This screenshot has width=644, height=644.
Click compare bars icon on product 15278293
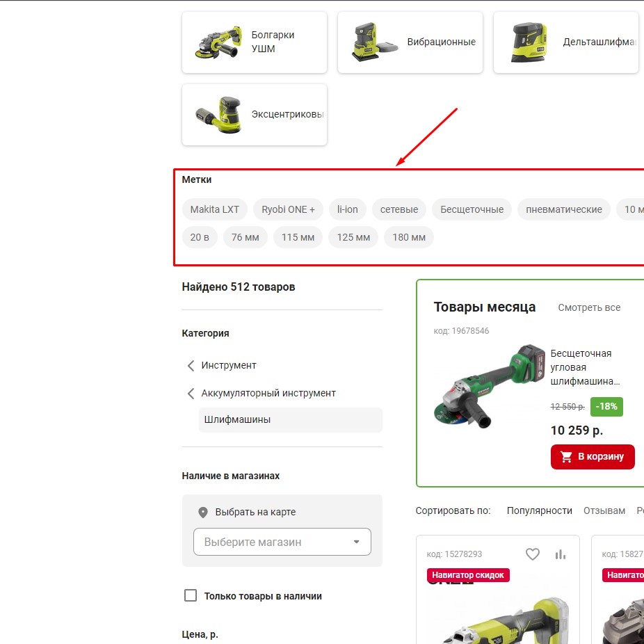[x=560, y=554]
